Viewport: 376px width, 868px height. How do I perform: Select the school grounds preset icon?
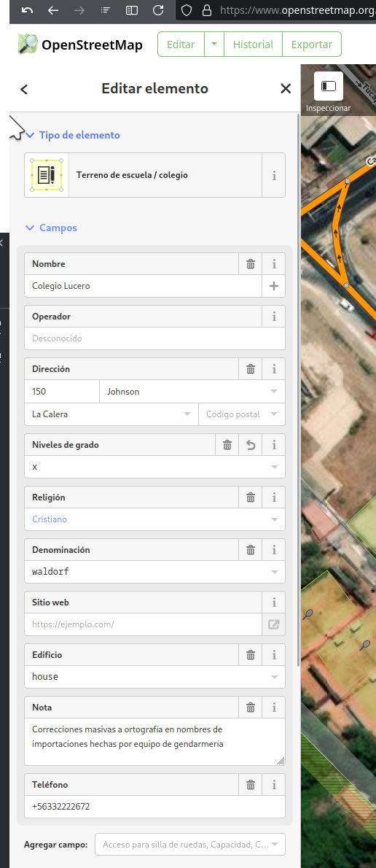tap(47, 175)
